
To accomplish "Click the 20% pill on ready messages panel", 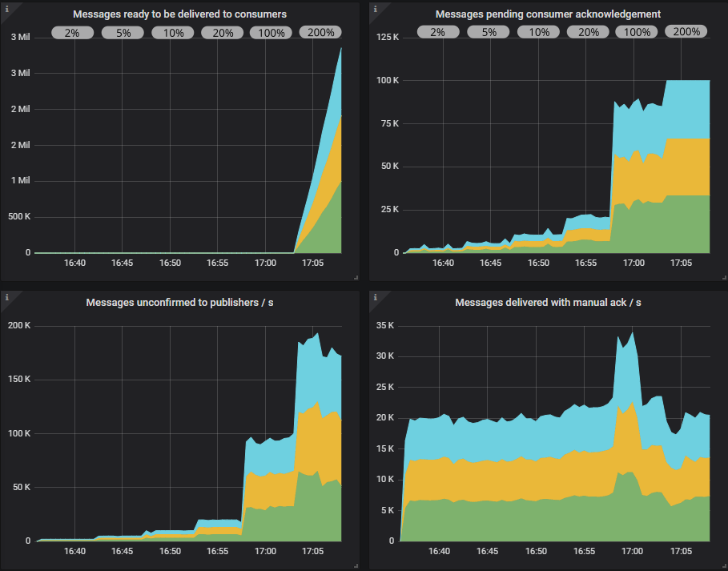I will 222,32.
